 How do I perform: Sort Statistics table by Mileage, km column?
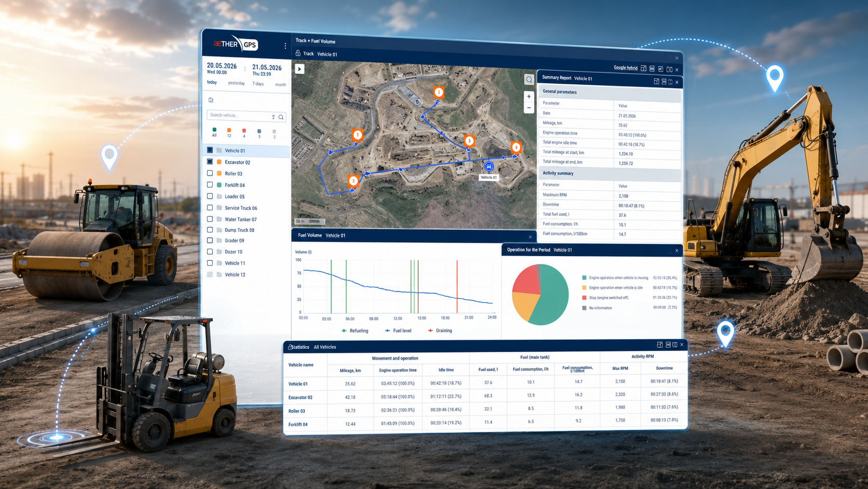(350, 371)
